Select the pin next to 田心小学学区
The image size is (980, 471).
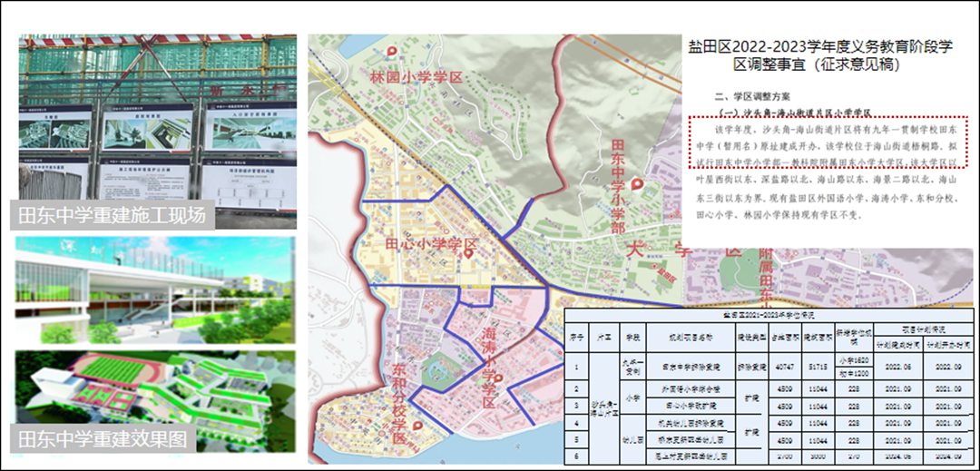point(468,254)
